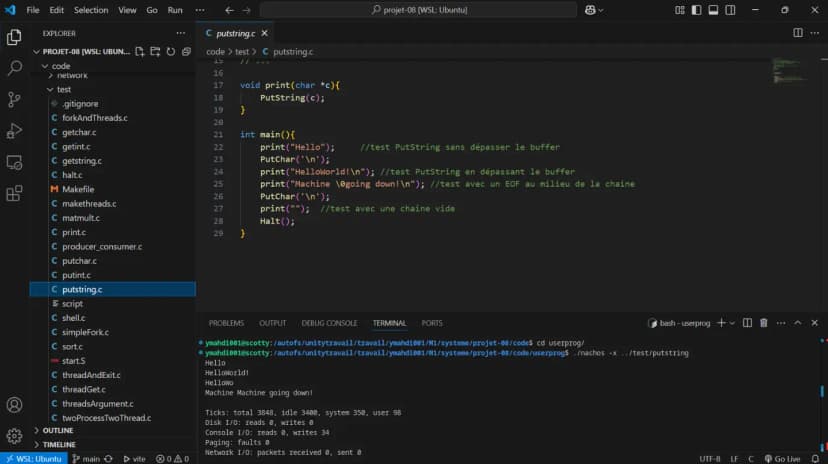
Task: Open the Go menu
Action: point(152,10)
